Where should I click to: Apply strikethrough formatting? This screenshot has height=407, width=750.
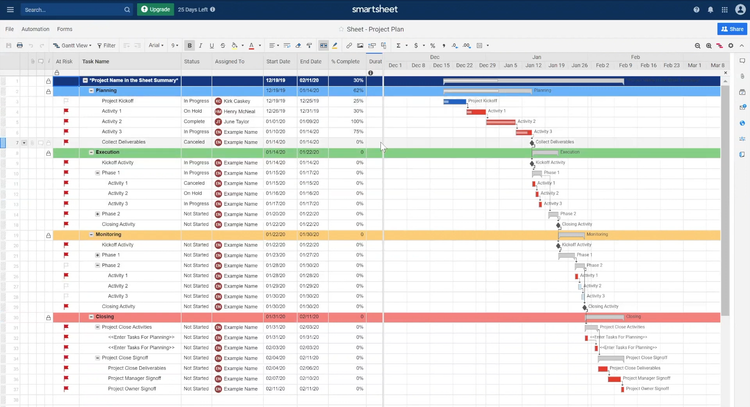click(222, 45)
